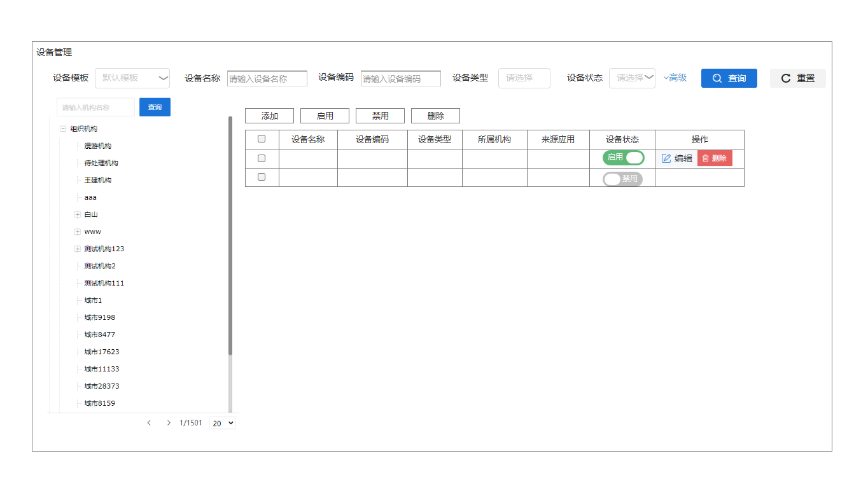Click the 操作 column header
The height and width of the screenshot is (477, 868).
pos(700,139)
